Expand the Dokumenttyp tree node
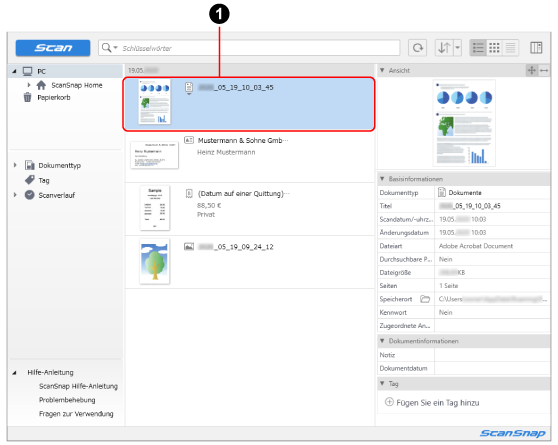 click(15, 165)
